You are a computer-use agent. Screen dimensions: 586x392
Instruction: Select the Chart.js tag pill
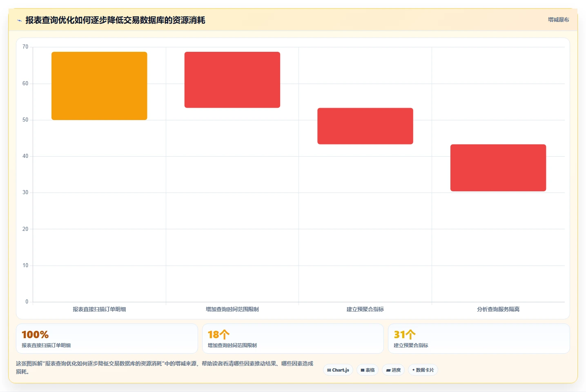coord(338,370)
